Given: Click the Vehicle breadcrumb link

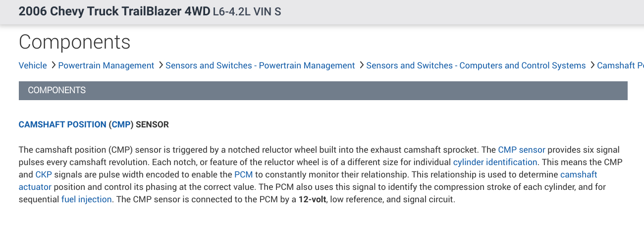Looking at the screenshot, I should point(33,65).
